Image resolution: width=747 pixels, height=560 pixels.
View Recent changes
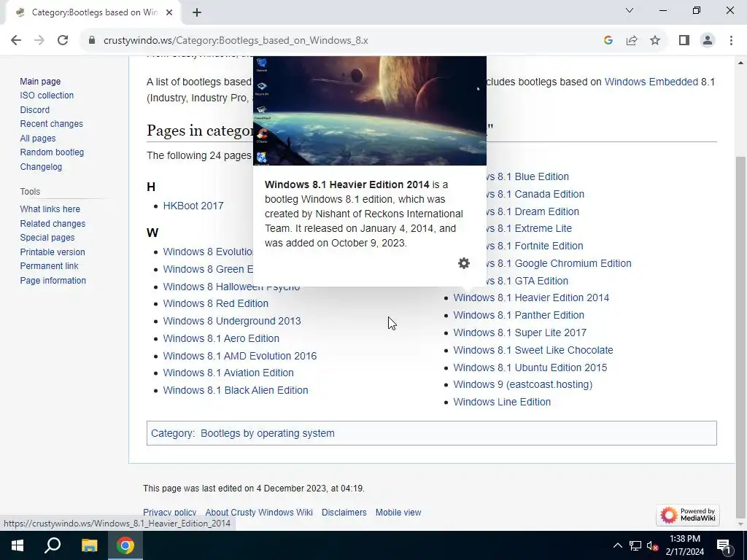(x=52, y=124)
